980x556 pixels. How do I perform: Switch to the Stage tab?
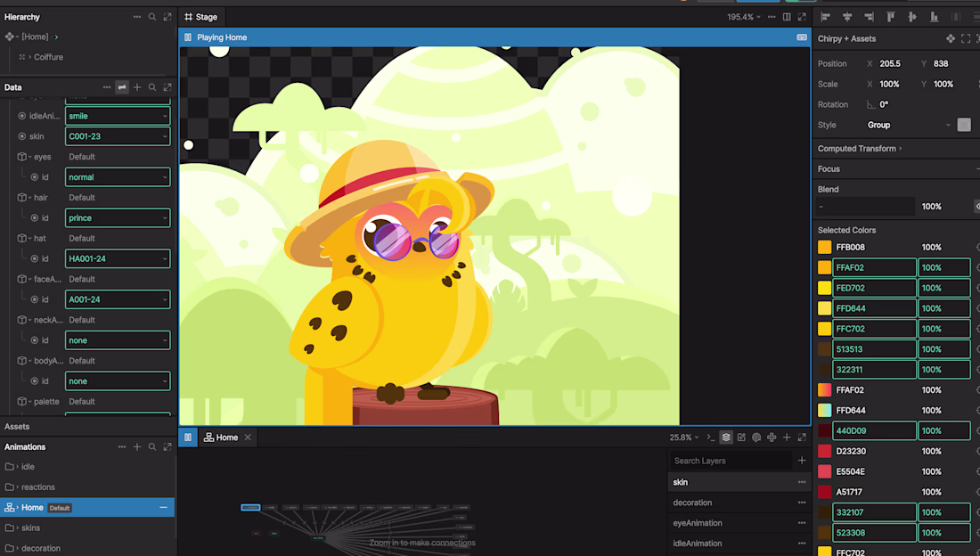(x=200, y=17)
